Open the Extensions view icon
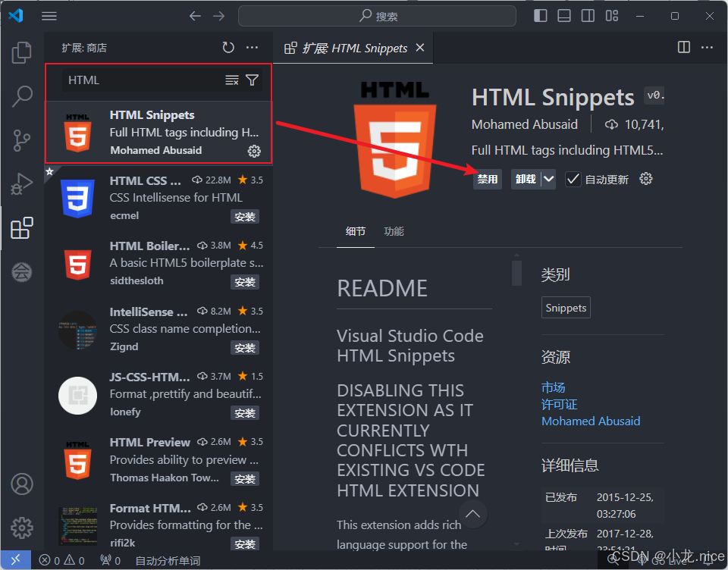The image size is (728, 570). [x=21, y=228]
